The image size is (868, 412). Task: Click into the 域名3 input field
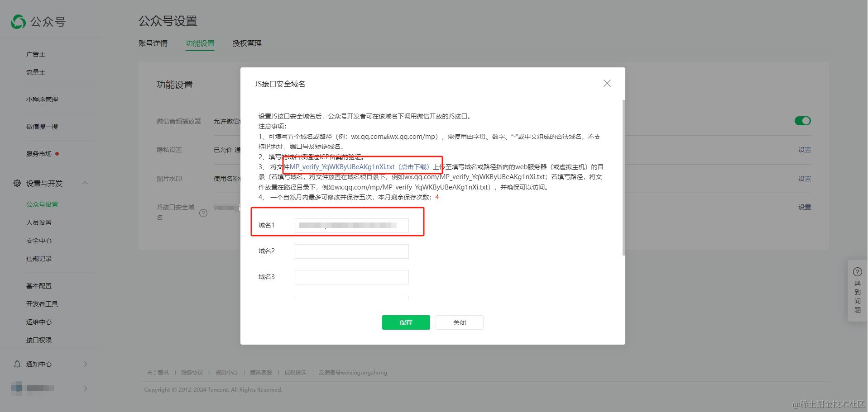352,277
